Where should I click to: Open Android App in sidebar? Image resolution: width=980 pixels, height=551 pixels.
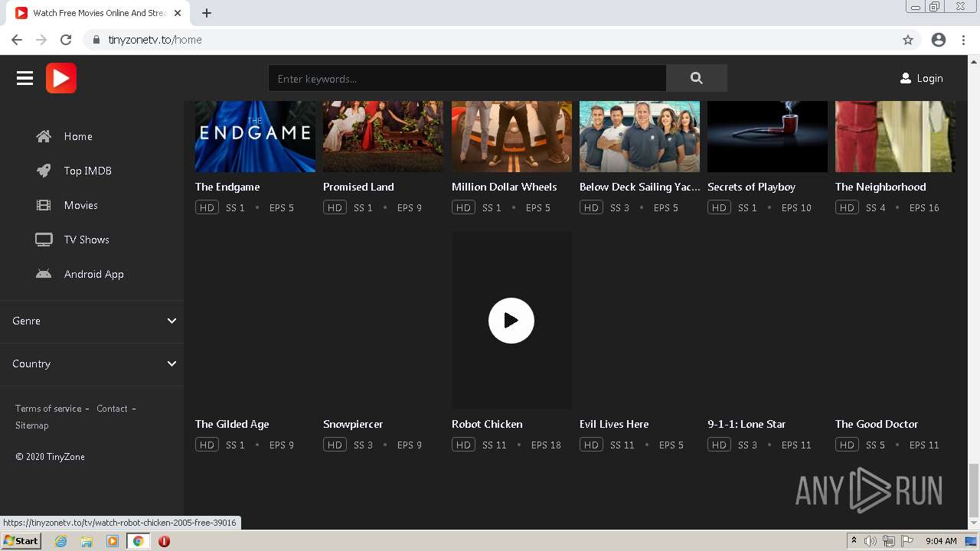tap(94, 274)
